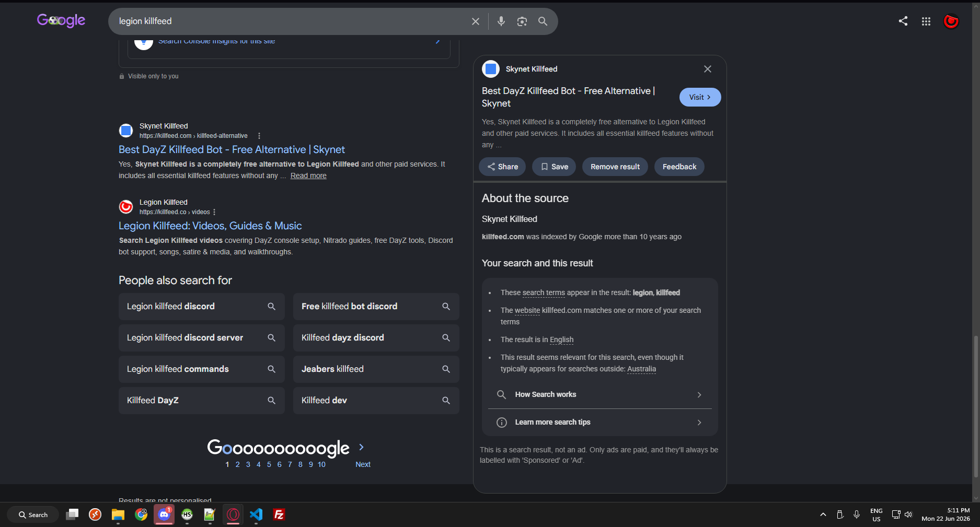
Task: Open Discord from the taskbar
Action: click(164, 514)
